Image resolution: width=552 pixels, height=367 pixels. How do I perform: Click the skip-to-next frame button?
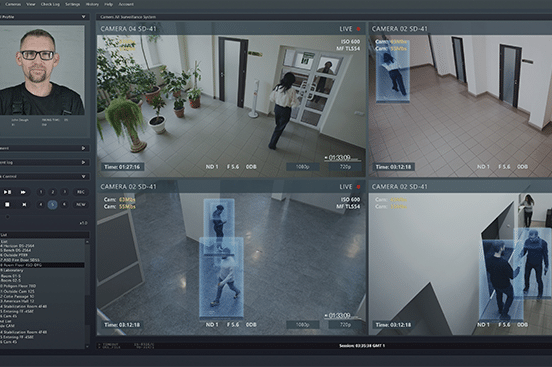[24, 204]
